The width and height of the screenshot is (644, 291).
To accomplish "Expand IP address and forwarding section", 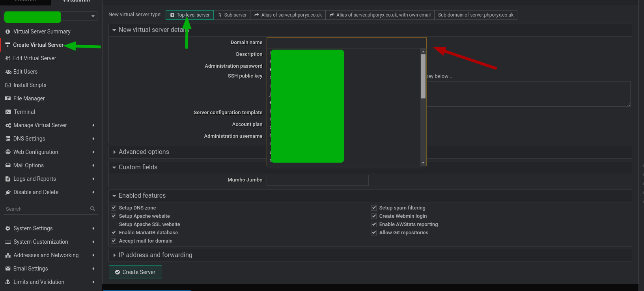I will [155, 255].
